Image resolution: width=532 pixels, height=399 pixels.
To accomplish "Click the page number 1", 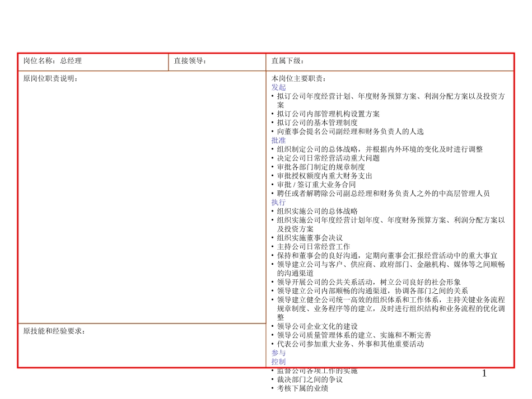I will (x=484, y=374).
